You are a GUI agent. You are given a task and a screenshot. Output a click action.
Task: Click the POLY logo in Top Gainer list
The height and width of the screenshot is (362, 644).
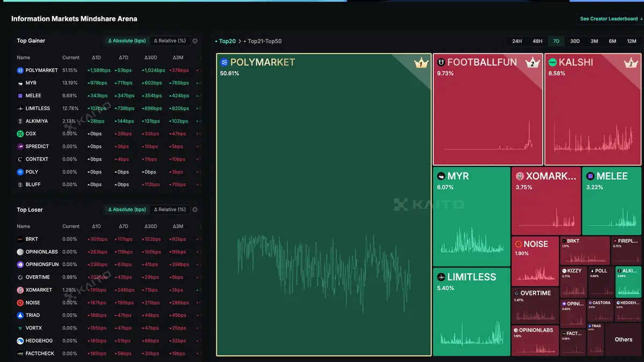(20, 172)
